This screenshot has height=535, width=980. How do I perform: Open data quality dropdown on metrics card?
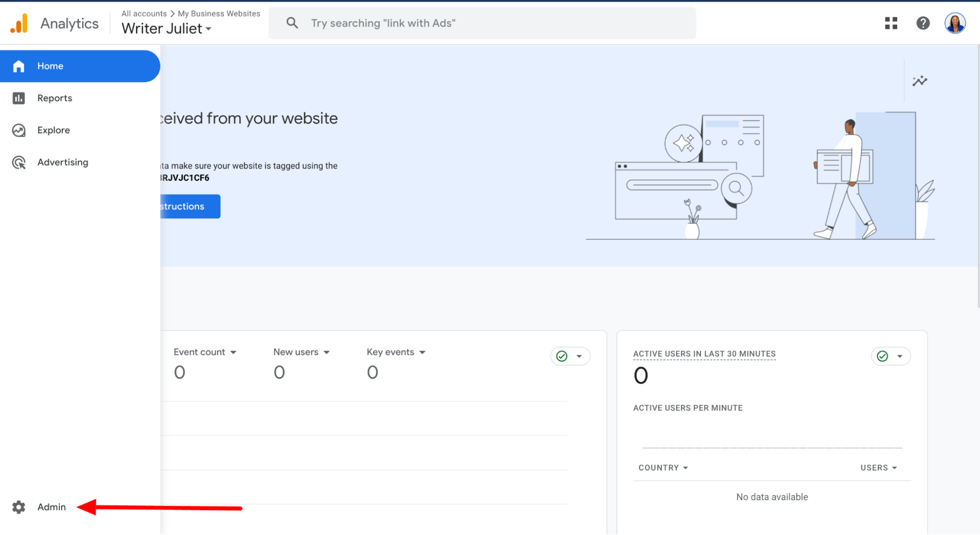[x=570, y=356]
